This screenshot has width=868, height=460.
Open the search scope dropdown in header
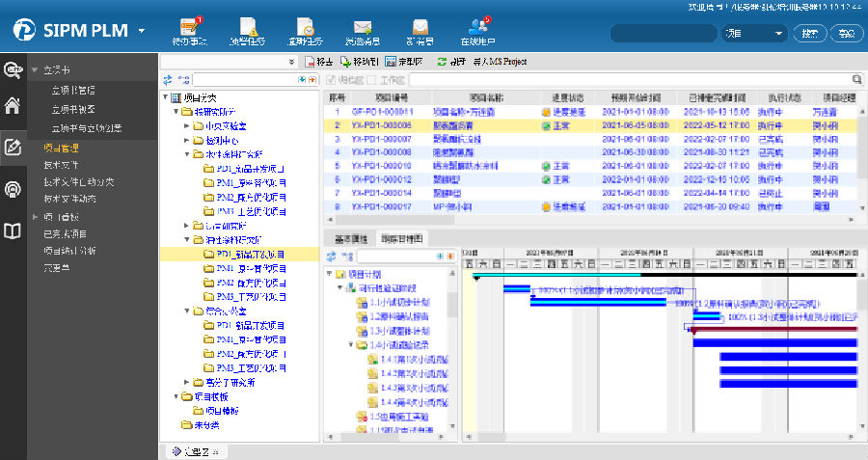click(777, 33)
